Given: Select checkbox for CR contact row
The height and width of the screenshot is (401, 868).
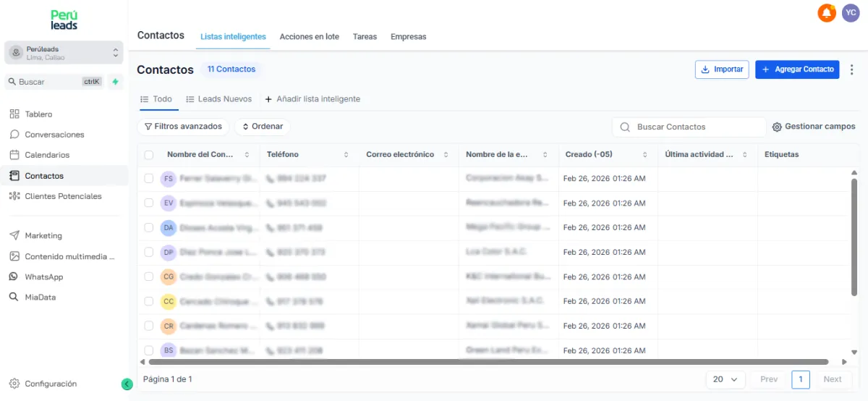Looking at the screenshot, I should (x=149, y=326).
